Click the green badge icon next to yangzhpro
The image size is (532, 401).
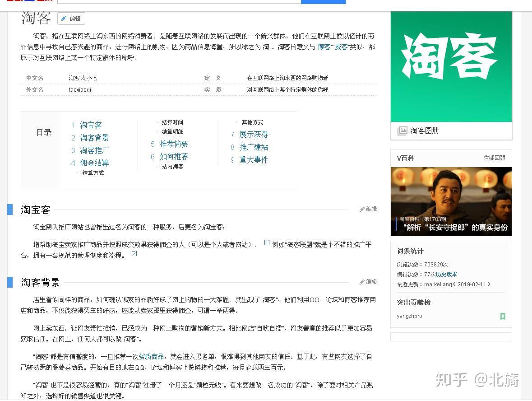pyautogui.click(x=503, y=316)
